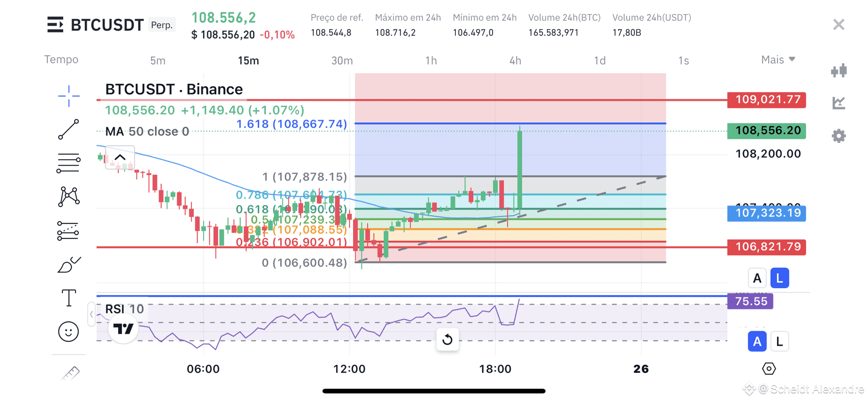Collapse the chart legend with the up chevron
868x401 pixels.
click(x=120, y=157)
